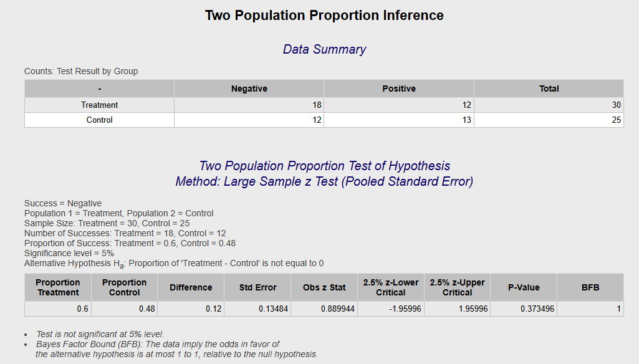Click the BFB column header

(x=590, y=287)
